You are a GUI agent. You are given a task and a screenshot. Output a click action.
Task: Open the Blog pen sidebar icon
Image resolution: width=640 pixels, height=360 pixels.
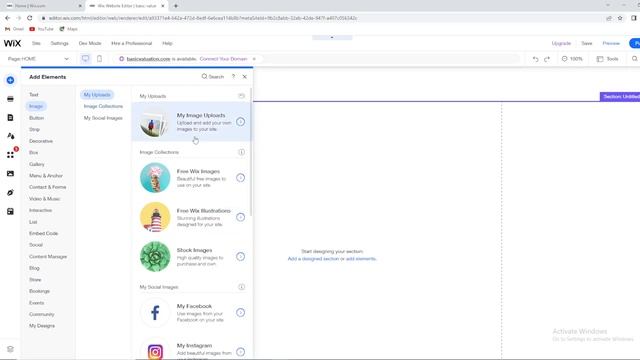(x=10, y=192)
